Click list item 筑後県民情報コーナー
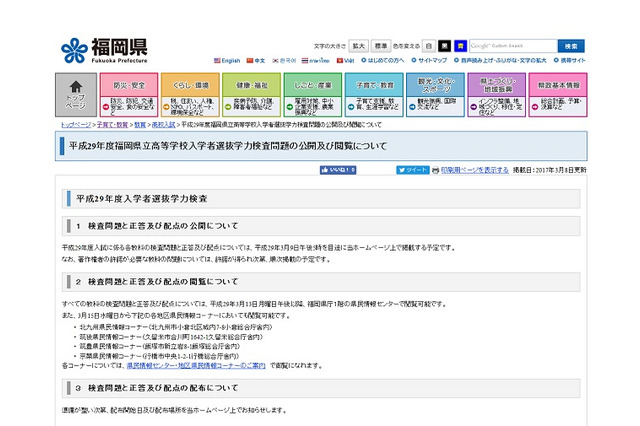Viewport: 640px width, 426px height. pyautogui.click(x=171, y=337)
